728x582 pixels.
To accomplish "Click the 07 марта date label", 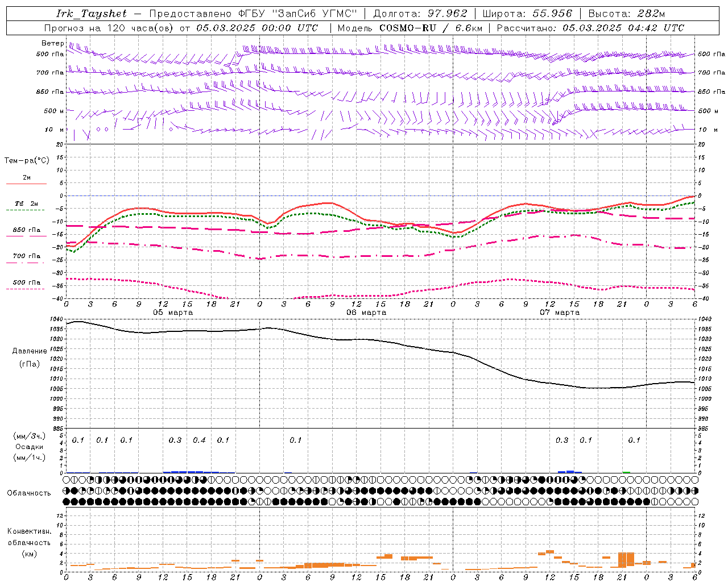I will pos(560,313).
